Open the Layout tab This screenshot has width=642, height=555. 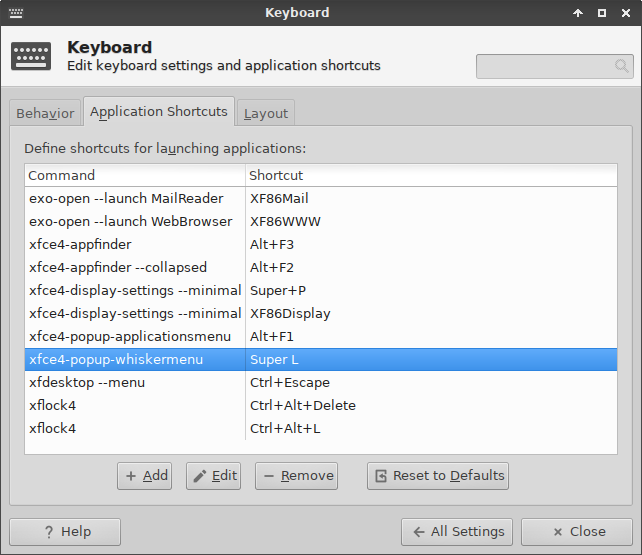pyautogui.click(x=266, y=113)
